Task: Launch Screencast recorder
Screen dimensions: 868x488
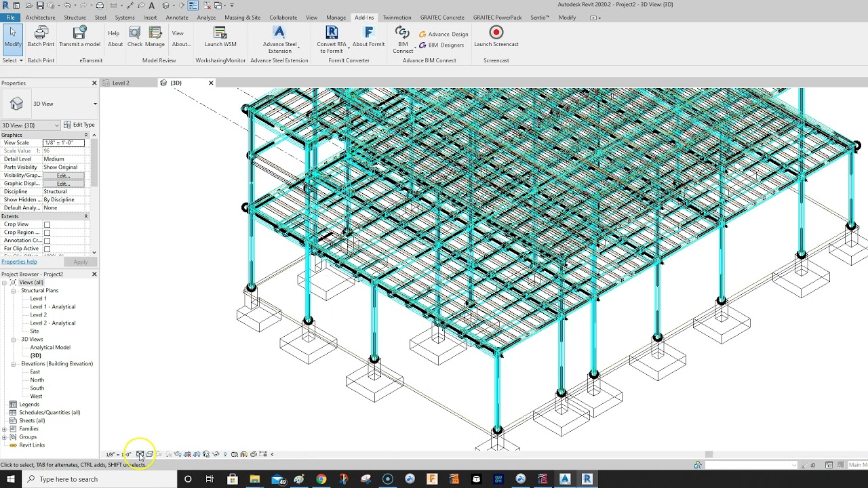Action: pos(496,37)
